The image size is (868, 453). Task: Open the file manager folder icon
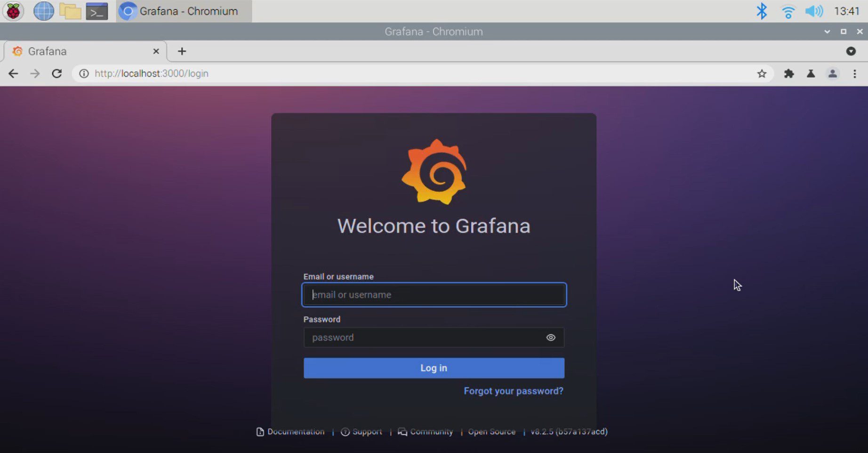(70, 11)
